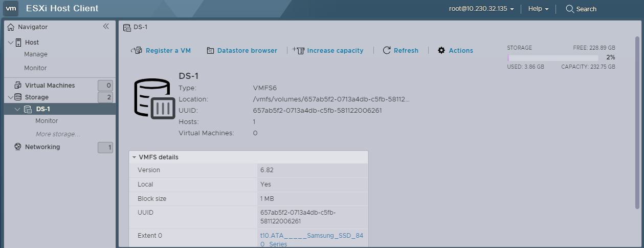The height and width of the screenshot is (248, 644).
Task: Click the storage usage progress bar
Action: pos(552,57)
